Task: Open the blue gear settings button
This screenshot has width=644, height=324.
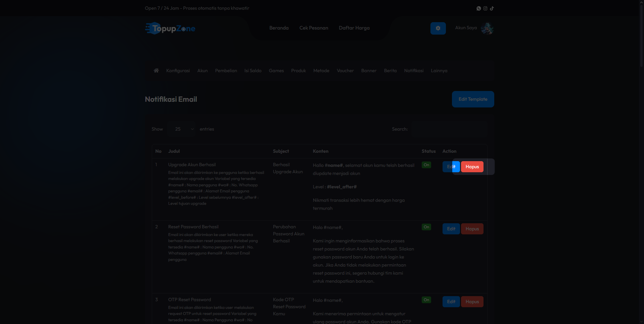Action: pos(438,28)
